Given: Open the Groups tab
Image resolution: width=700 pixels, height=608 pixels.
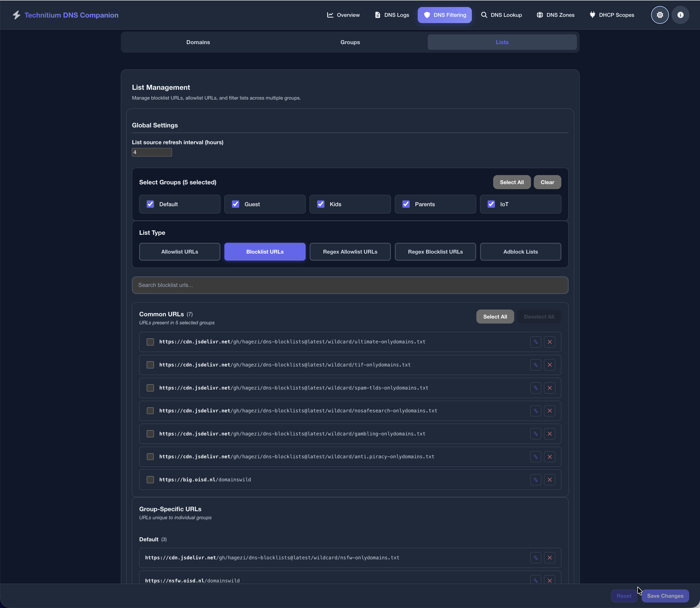Looking at the screenshot, I should [x=350, y=42].
